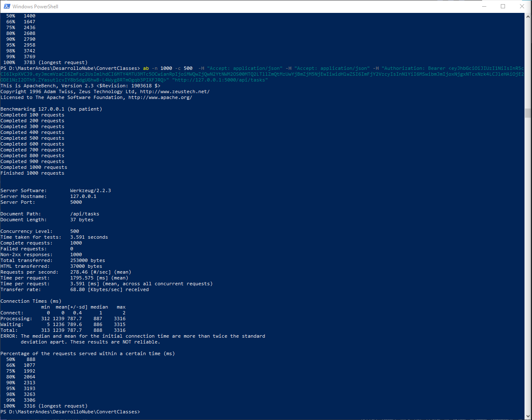The width and height of the screenshot is (532, 420).
Task: Click the link http://www.apache.org/
Action: pos(160,97)
